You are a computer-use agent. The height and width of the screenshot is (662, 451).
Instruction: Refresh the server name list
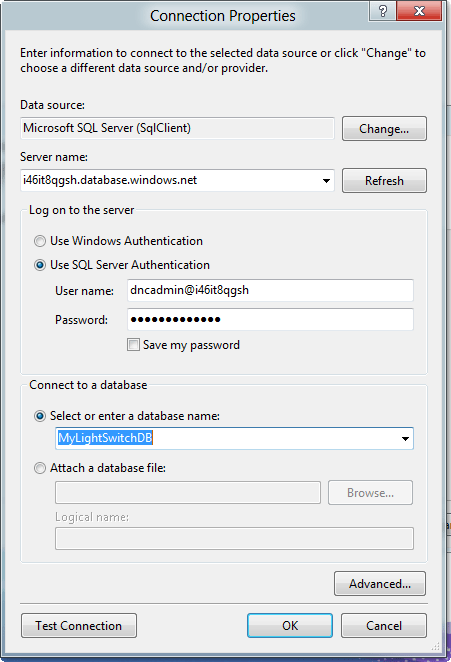click(x=384, y=181)
